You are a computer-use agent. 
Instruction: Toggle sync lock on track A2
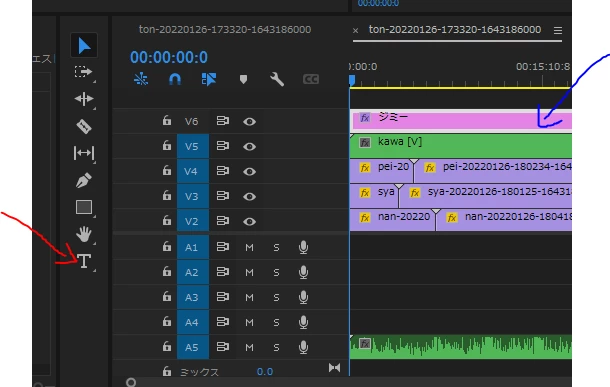click(x=223, y=271)
